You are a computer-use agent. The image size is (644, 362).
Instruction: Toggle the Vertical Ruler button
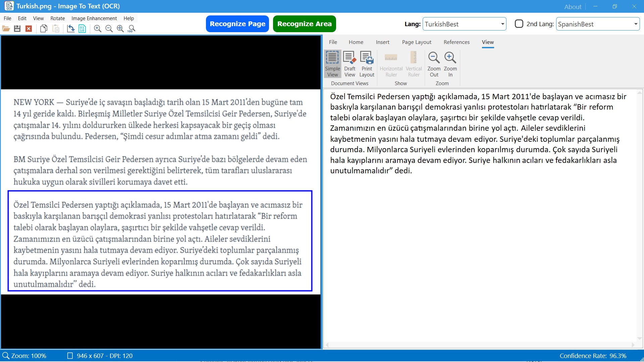click(x=414, y=64)
